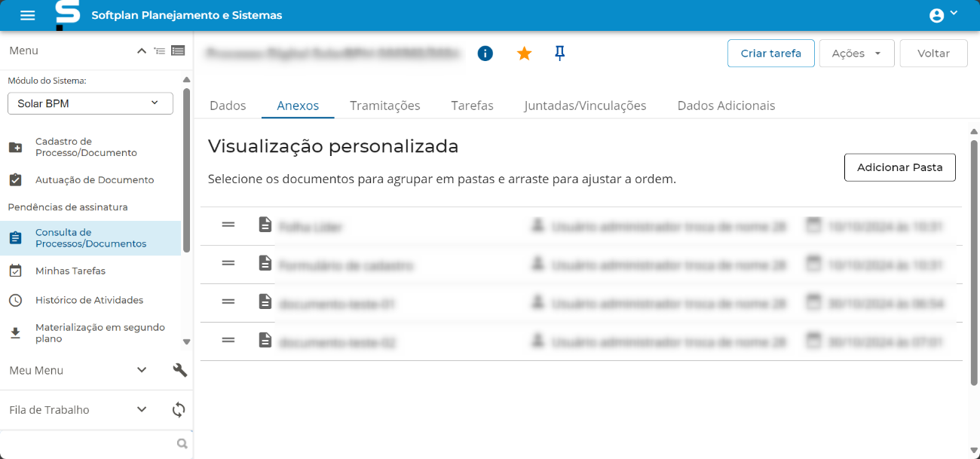Unfavorite the process via star icon
Viewport: 980px width, 459px height.
click(524, 53)
